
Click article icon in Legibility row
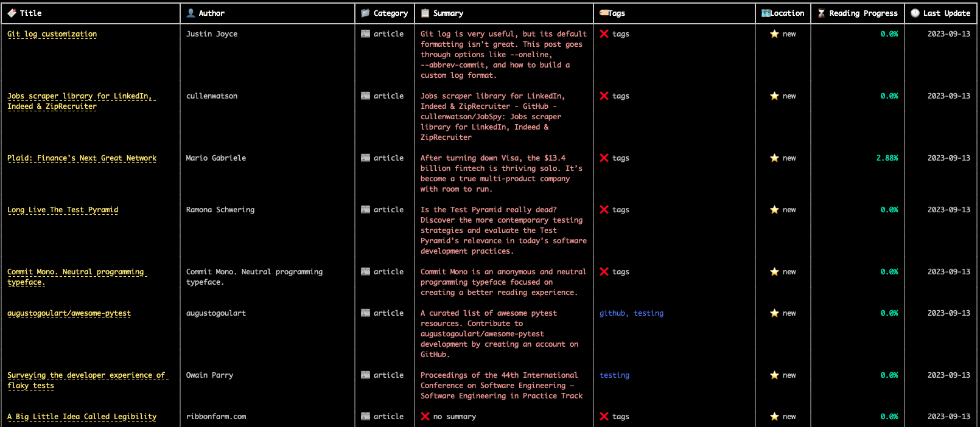tap(365, 417)
